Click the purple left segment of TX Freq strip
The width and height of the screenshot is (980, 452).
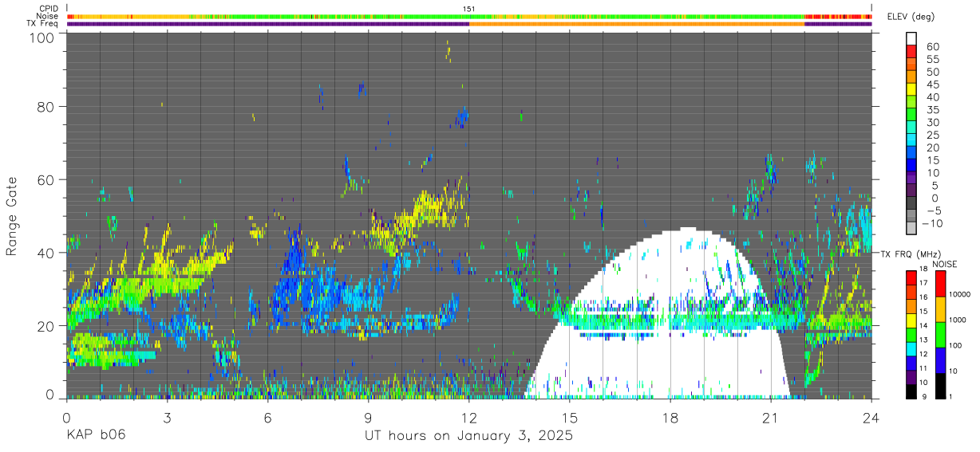coord(267,24)
